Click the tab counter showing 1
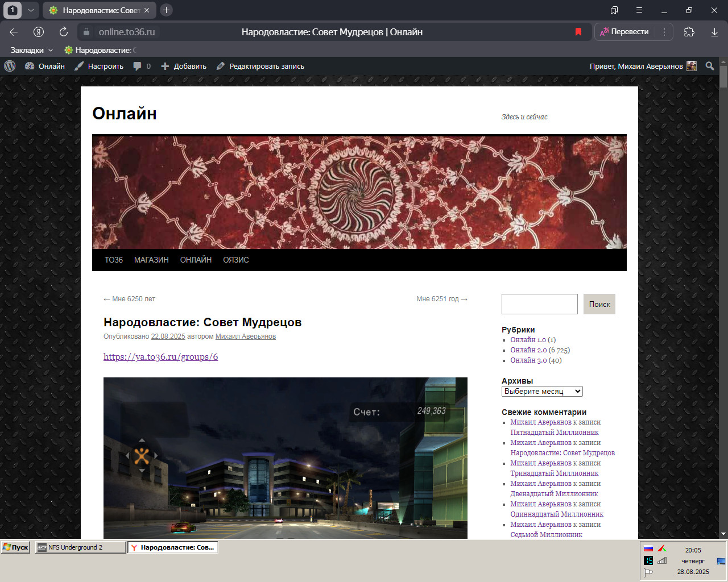Screen dimensions: 728x582 pos(13,10)
